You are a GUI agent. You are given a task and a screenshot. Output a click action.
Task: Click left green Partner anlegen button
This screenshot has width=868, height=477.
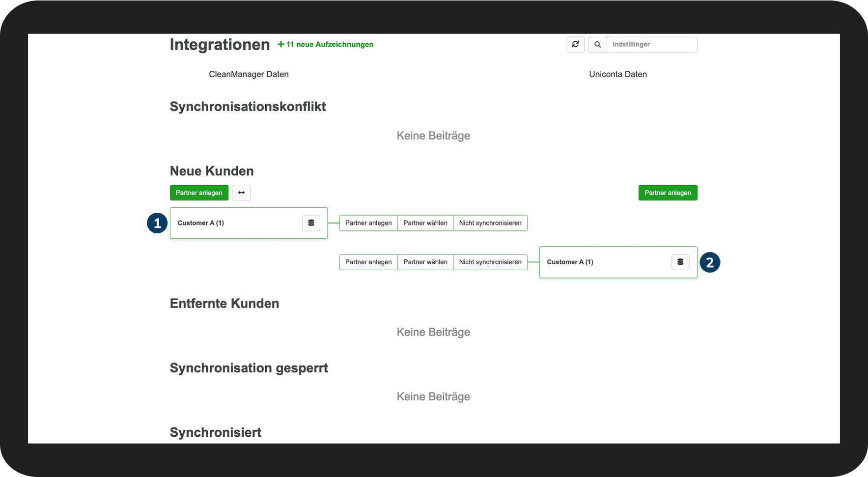[199, 193]
